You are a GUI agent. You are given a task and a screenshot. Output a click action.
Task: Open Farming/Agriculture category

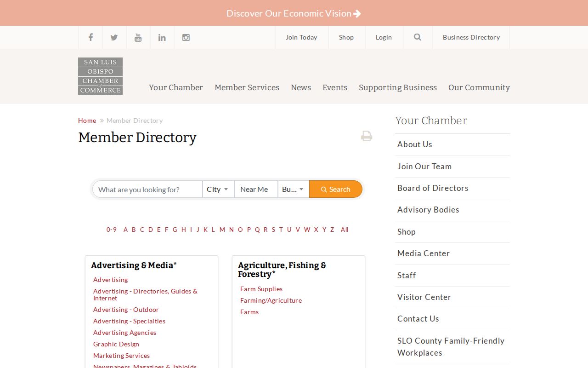pyautogui.click(x=271, y=300)
